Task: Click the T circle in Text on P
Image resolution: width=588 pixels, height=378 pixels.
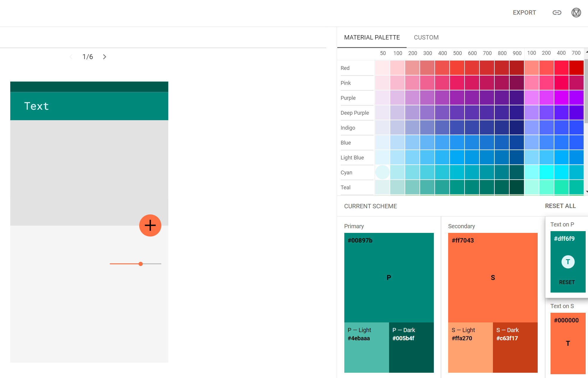Action: [x=568, y=262]
